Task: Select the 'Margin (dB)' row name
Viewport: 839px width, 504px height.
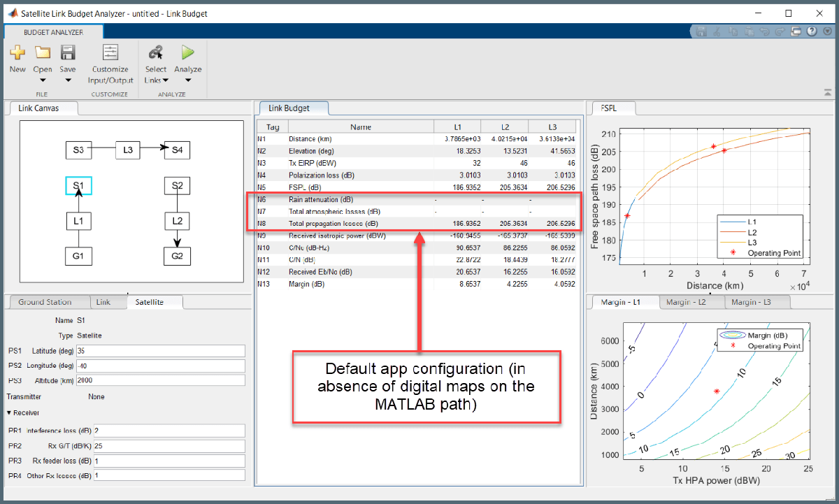Action: (x=308, y=285)
